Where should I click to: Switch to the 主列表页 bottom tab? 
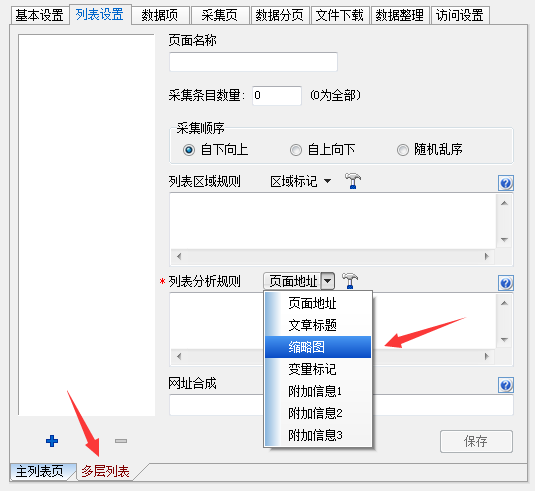[x=40, y=472]
